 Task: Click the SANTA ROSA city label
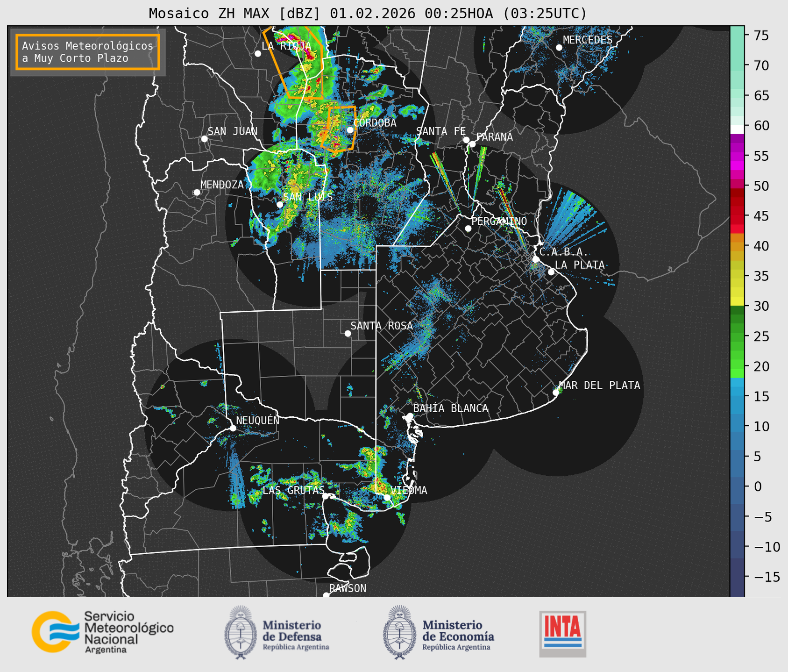382,326
